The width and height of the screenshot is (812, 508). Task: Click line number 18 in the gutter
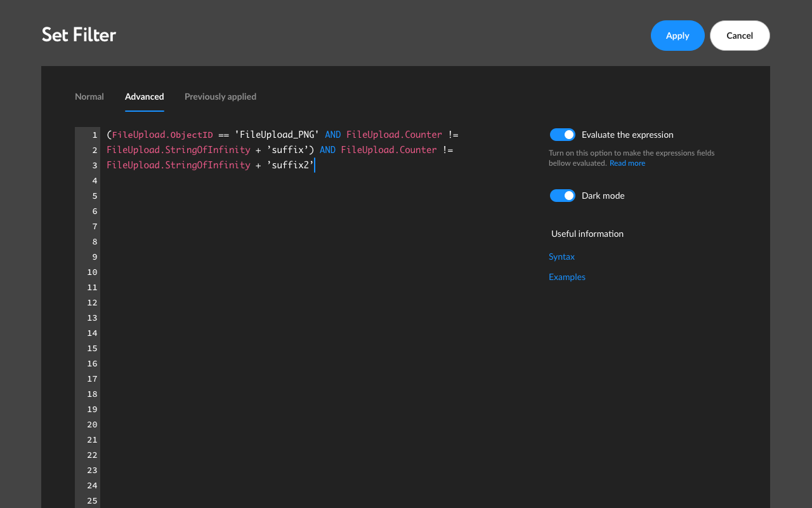pyautogui.click(x=92, y=394)
